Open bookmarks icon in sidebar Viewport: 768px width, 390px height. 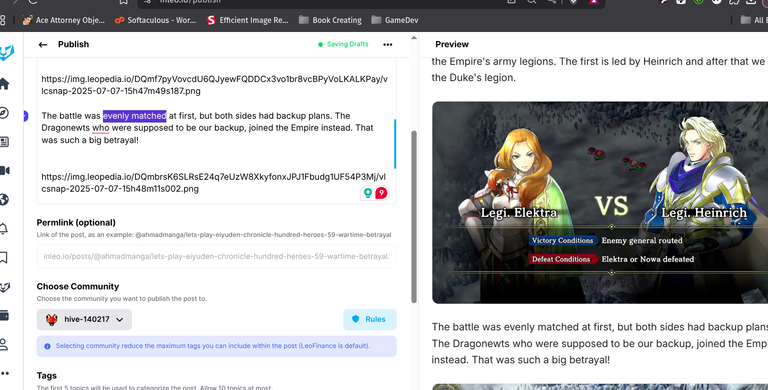(3, 258)
